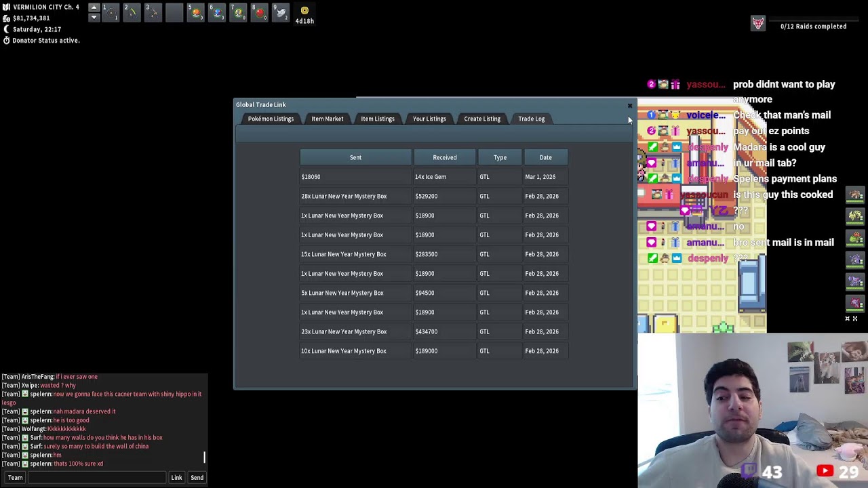Use the item in hotbar slot 1
Image resolution: width=868 pixels, height=488 pixels.
point(111,12)
